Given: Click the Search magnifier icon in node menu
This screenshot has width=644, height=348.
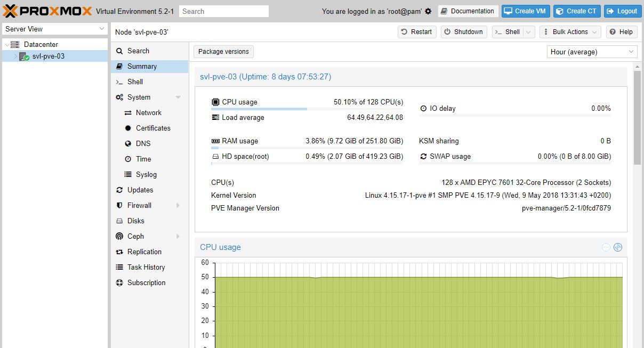Looking at the screenshot, I should pyautogui.click(x=119, y=51).
